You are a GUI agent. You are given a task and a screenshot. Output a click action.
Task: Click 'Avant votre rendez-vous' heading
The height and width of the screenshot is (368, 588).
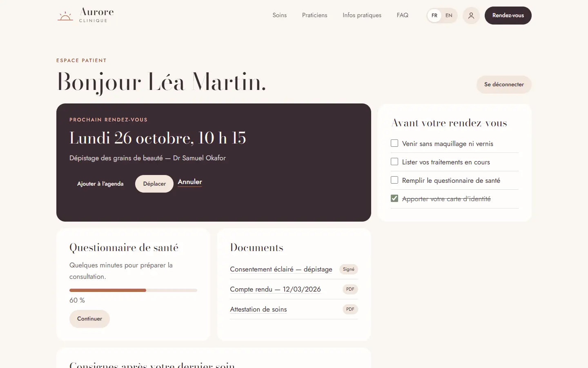[x=449, y=123]
